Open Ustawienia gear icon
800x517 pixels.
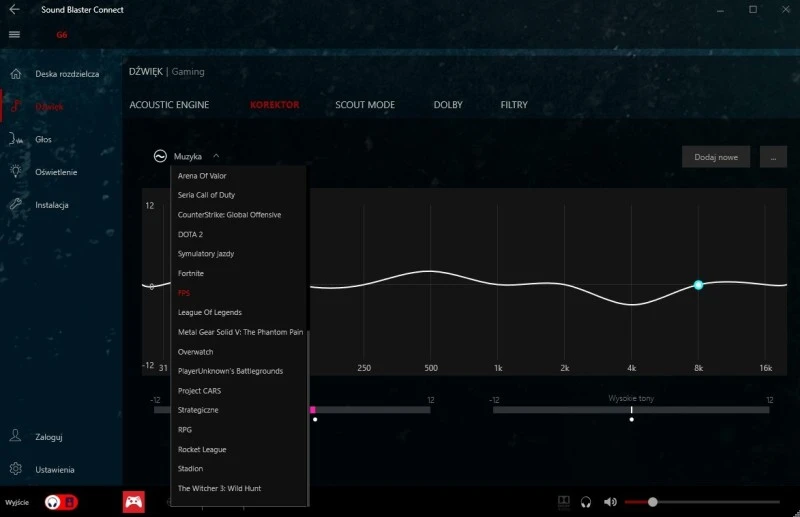(x=16, y=469)
